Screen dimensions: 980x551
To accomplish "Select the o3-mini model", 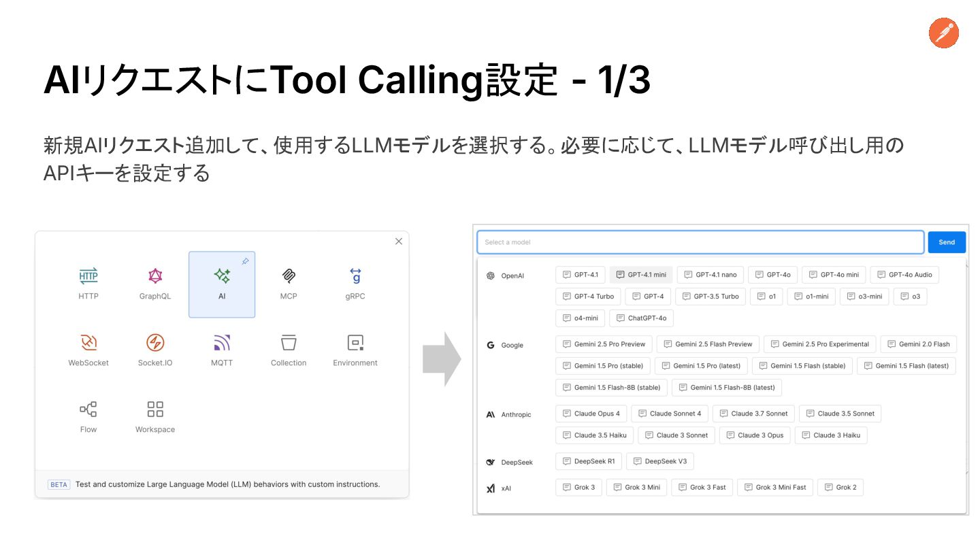I will point(864,297).
